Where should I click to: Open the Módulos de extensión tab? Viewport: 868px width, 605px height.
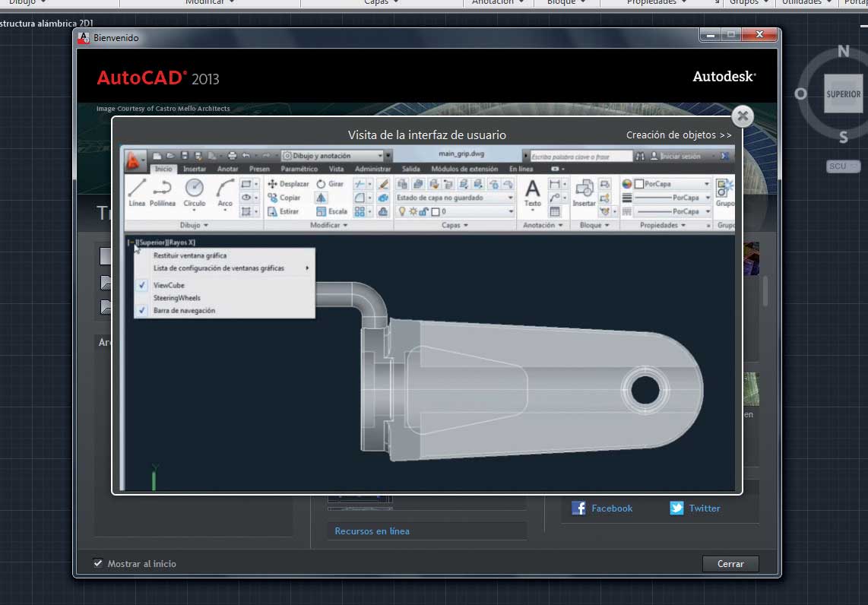click(x=464, y=169)
